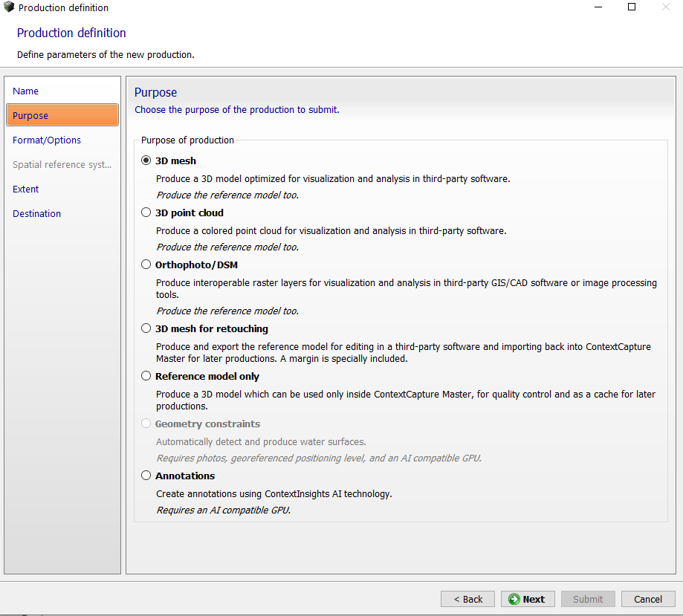
Task: Select the Annotations purpose radio button
Action: click(146, 476)
